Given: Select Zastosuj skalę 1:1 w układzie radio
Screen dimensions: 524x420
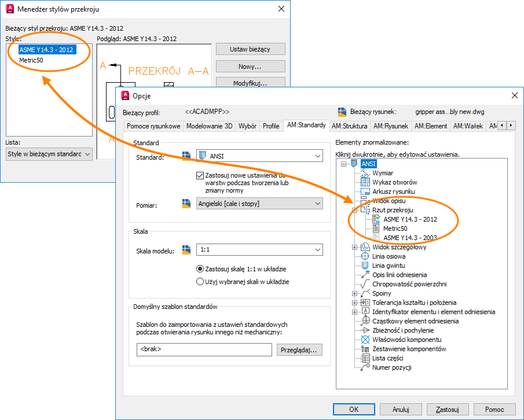Looking at the screenshot, I should 200,269.
